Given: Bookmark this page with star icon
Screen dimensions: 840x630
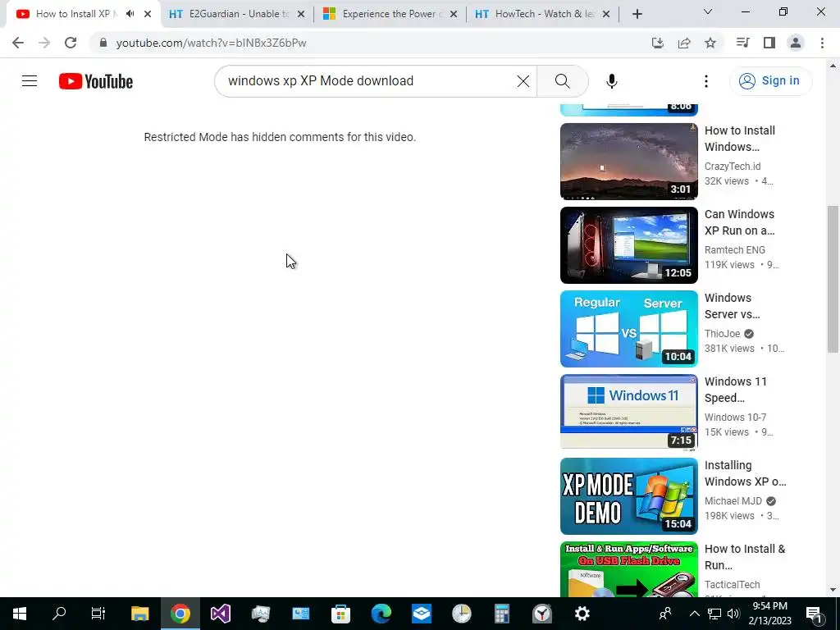Looking at the screenshot, I should [x=710, y=43].
